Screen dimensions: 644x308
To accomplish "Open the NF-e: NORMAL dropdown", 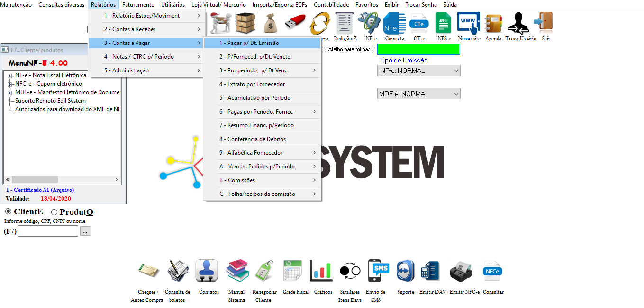I will (418, 71).
